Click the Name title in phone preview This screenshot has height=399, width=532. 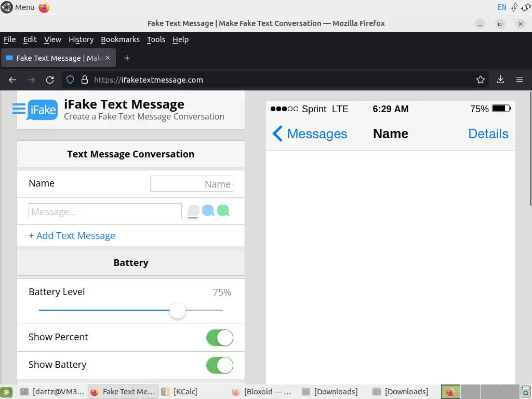tap(391, 134)
